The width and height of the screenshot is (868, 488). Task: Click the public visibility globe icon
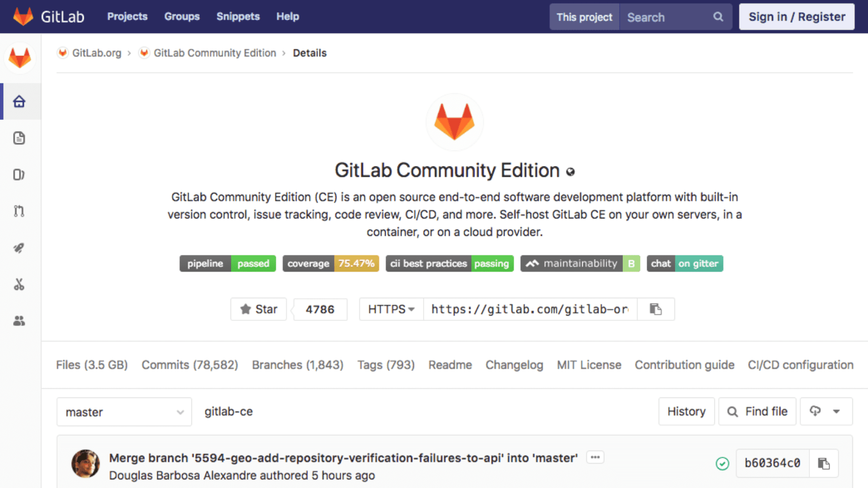[x=570, y=172]
